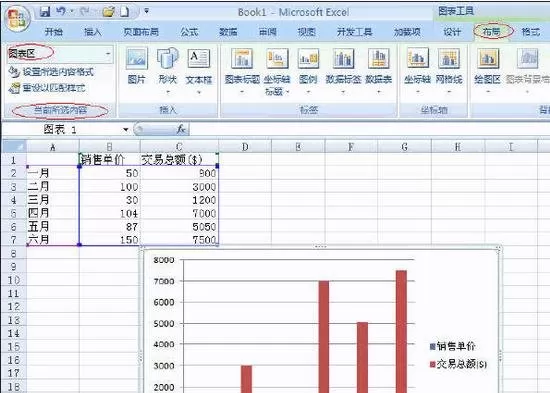Switch to the 插入 (Insert) tab

point(93,32)
